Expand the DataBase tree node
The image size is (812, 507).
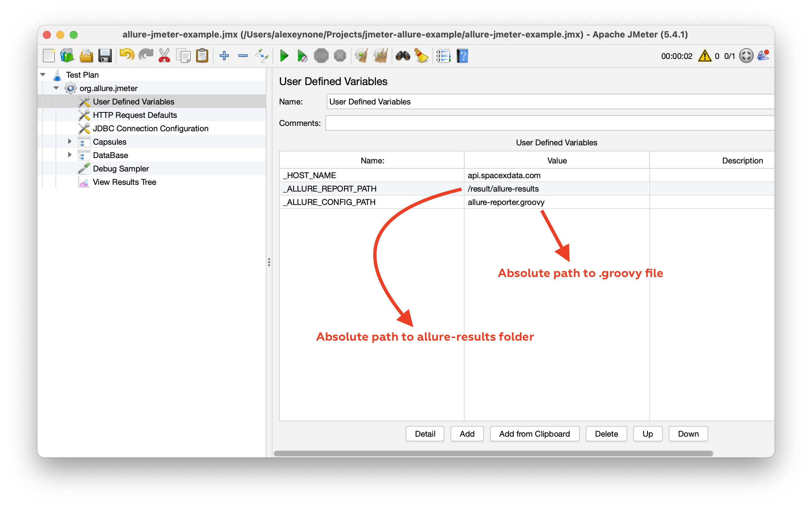[69, 155]
